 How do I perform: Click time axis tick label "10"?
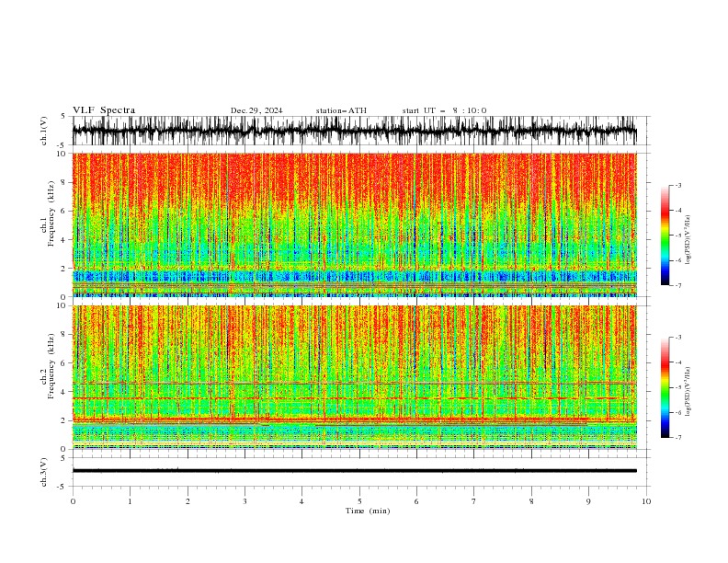[x=646, y=501]
